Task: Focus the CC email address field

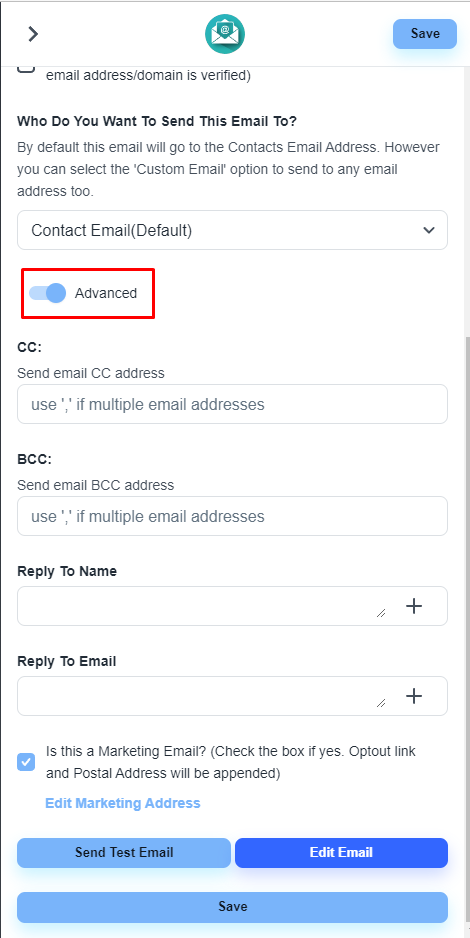Action: 232,404
